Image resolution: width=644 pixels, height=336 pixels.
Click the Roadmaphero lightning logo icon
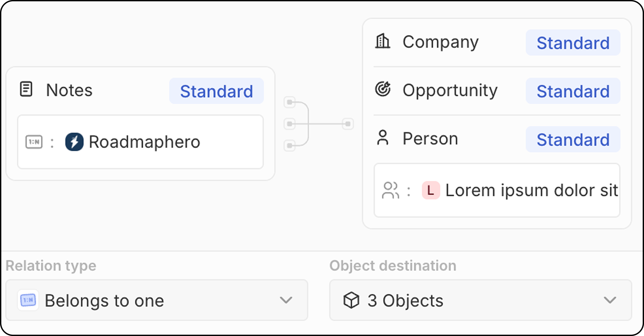tap(74, 142)
